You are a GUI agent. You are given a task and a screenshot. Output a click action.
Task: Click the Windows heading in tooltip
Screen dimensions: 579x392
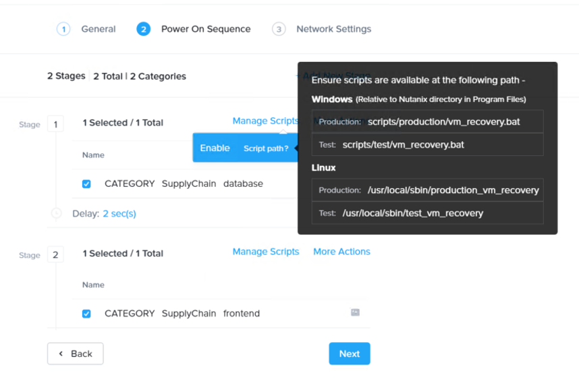(332, 99)
